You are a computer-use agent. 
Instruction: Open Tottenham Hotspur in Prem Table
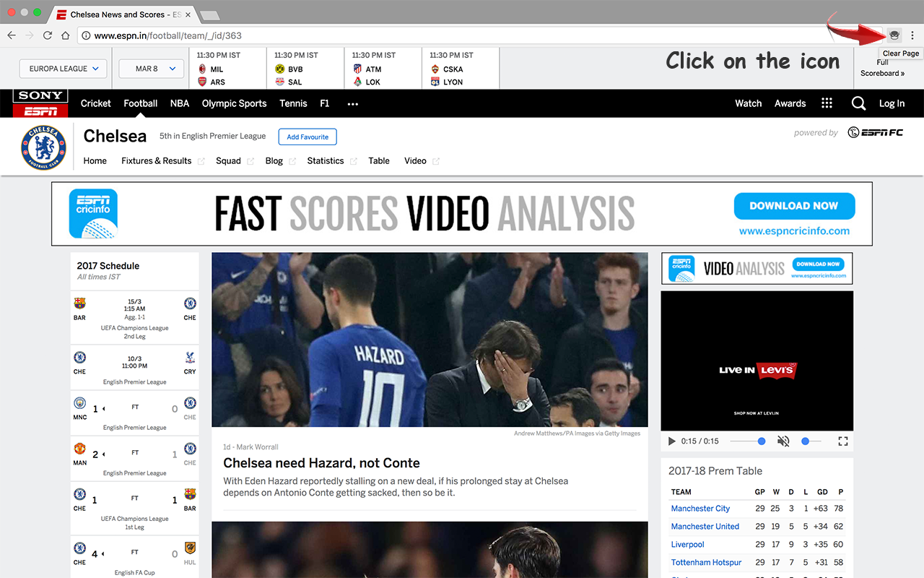(x=706, y=563)
